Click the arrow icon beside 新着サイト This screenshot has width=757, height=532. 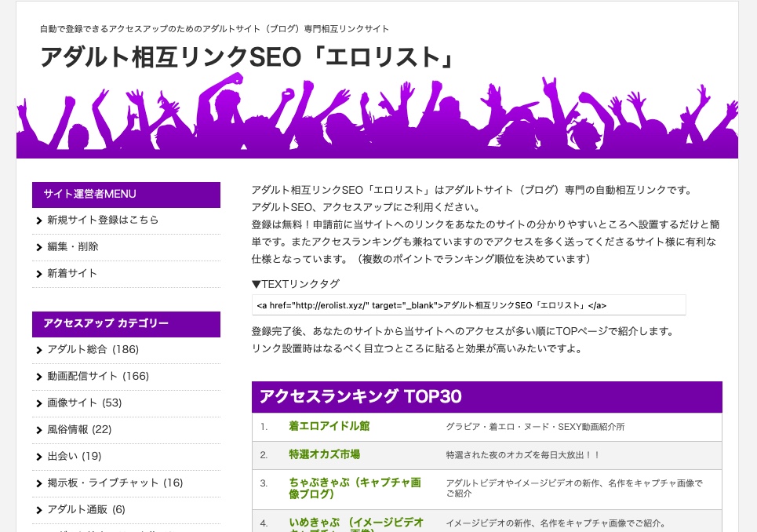[x=39, y=273]
